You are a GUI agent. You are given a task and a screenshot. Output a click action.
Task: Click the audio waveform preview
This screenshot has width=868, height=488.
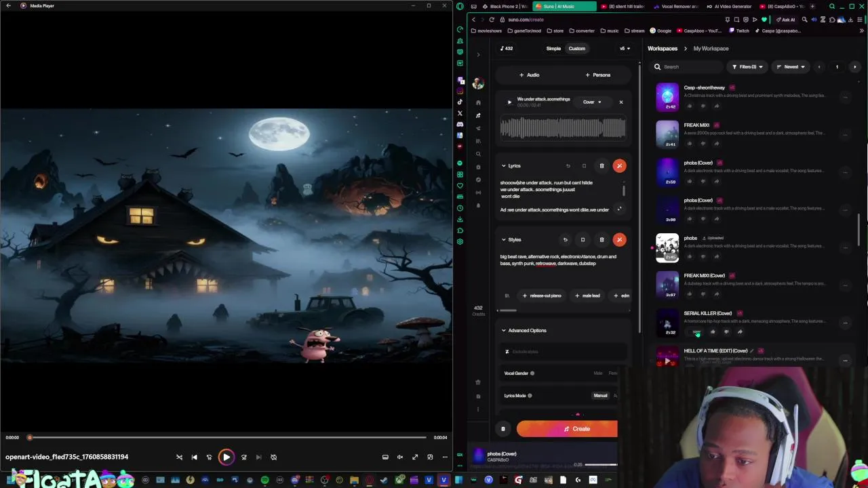coord(563,128)
